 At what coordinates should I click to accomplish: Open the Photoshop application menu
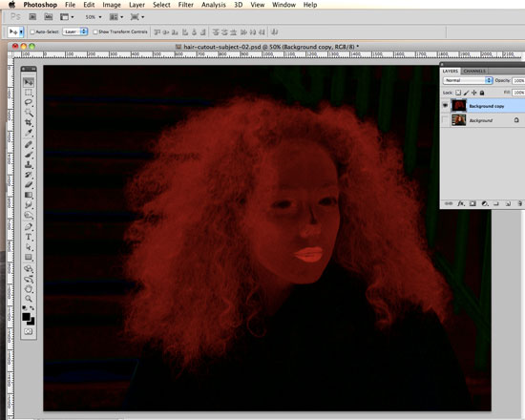[40, 5]
